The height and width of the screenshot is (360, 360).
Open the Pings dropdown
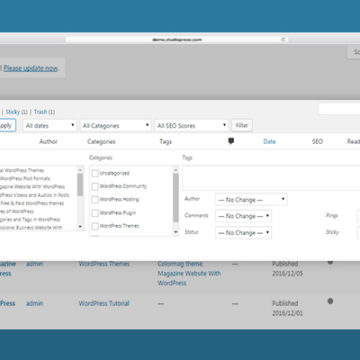[x=358, y=216]
